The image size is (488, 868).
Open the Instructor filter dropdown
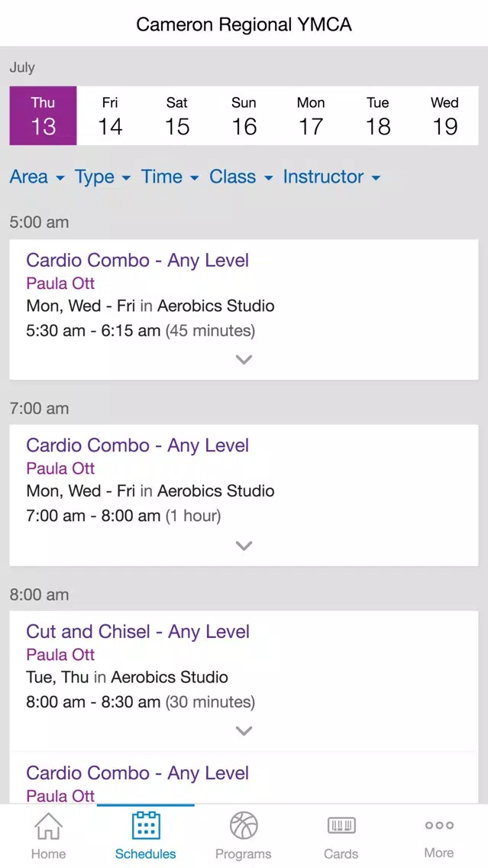331,177
